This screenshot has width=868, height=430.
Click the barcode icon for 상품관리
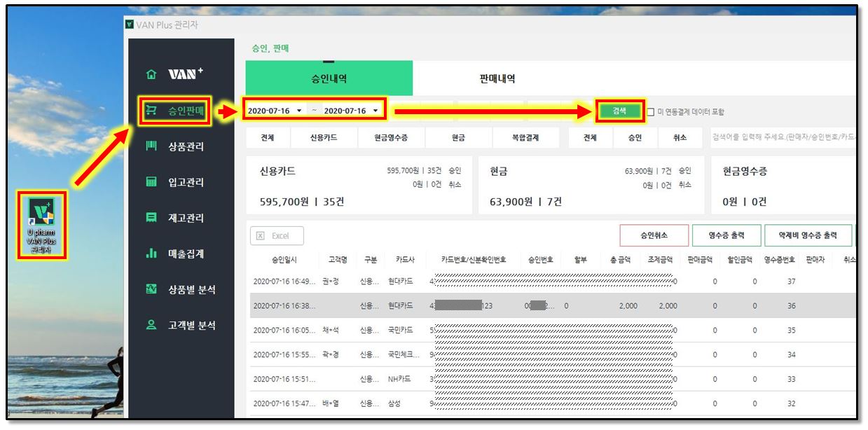pos(151,146)
